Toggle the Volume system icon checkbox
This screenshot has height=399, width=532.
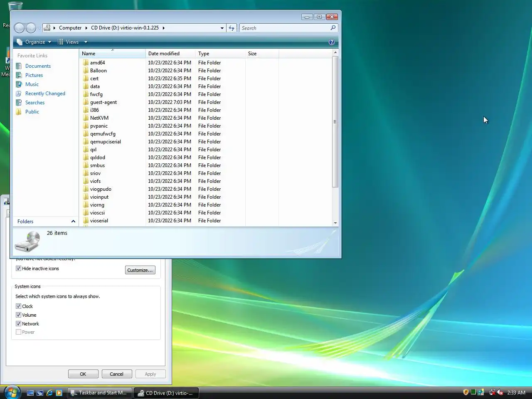pyautogui.click(x=18, y=315)
